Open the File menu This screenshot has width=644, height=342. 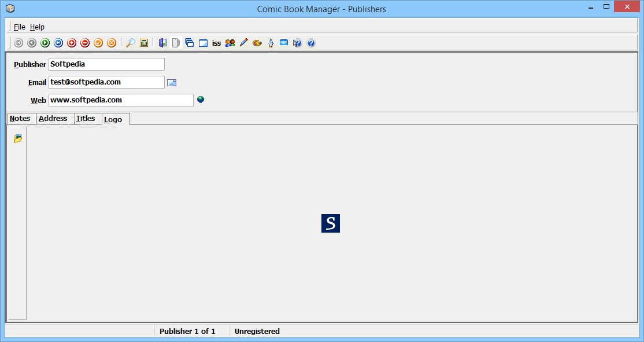point(19,27)
